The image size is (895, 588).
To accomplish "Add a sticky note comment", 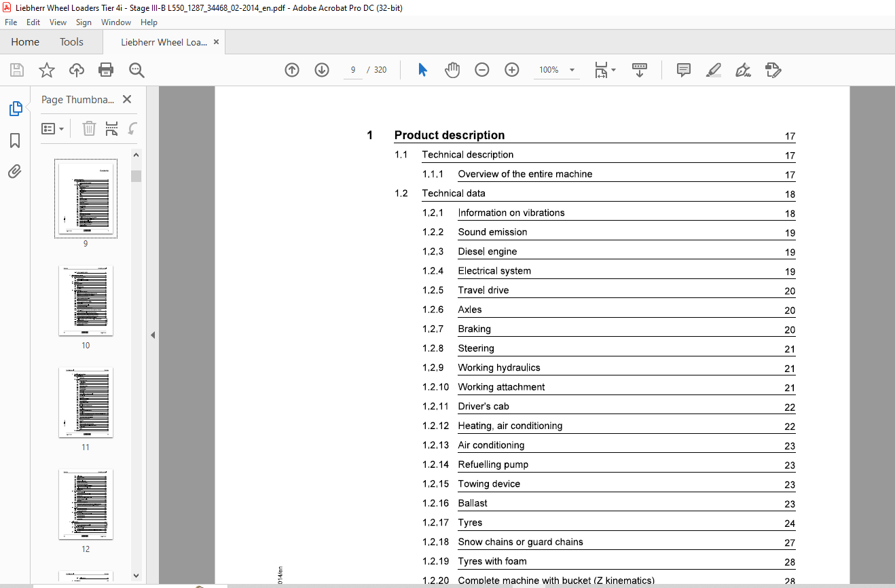I will tap(684, 70).
